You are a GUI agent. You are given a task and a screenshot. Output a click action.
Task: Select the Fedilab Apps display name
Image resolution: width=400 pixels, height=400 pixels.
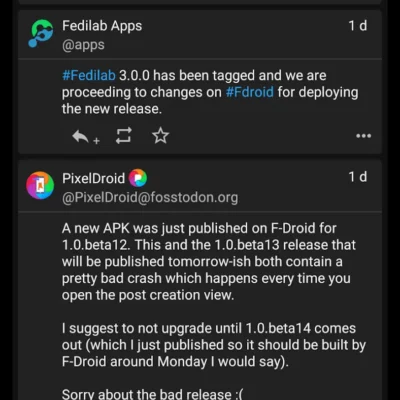coord(102,26)
